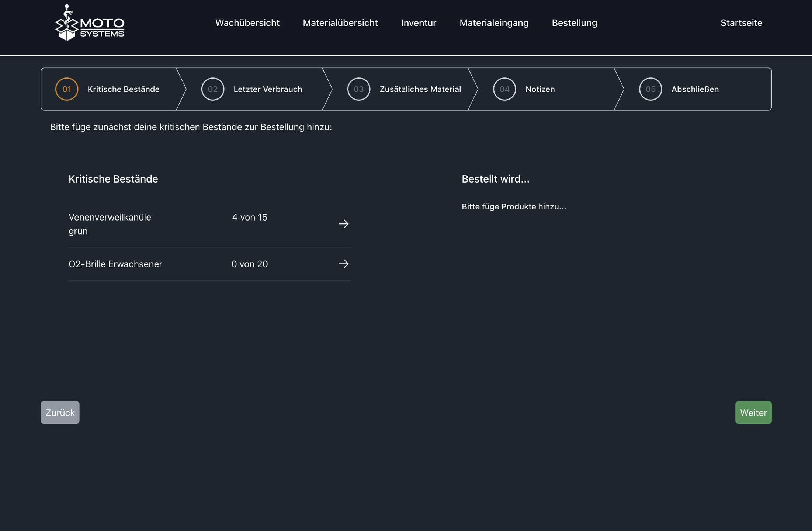
Task: Click Venenverweilkanüle grün item name
Action: pos(110,224)
